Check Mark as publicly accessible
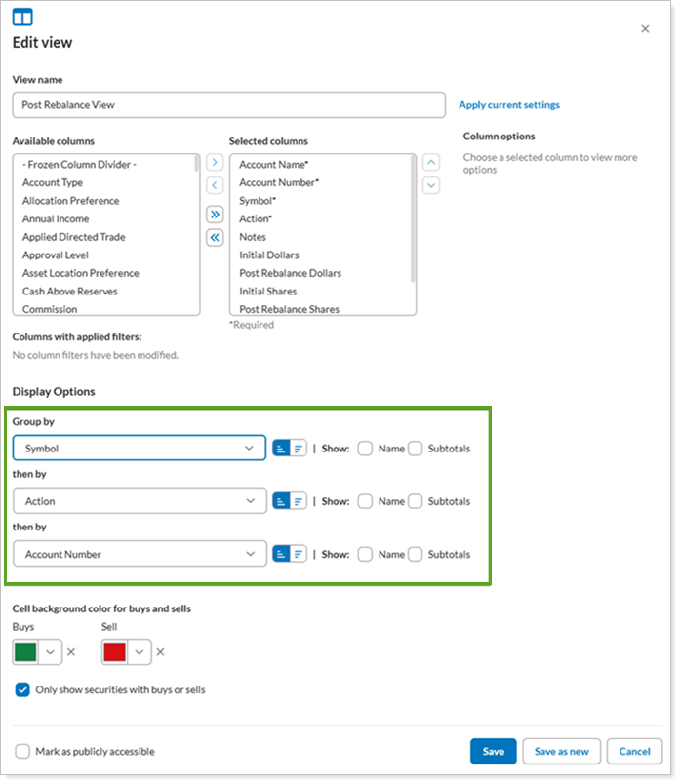The image size is (680, 784). coord(23,752)
